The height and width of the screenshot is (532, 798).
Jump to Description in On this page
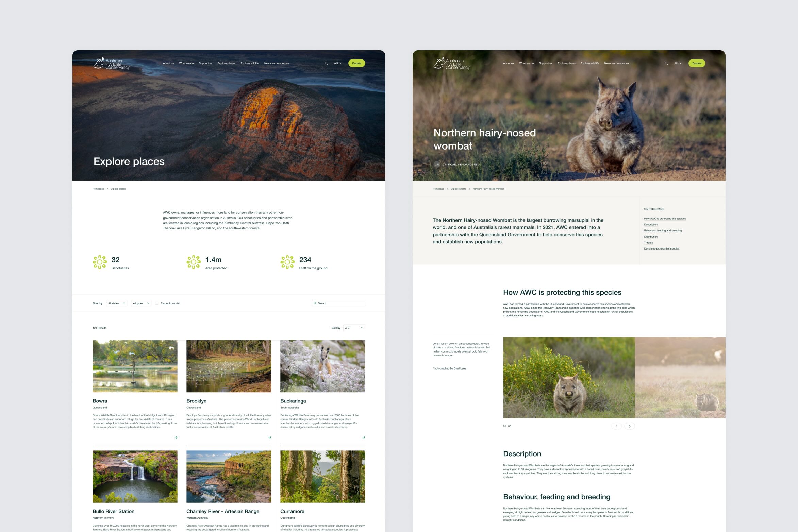pyautogui.click(x=651, y=225)
